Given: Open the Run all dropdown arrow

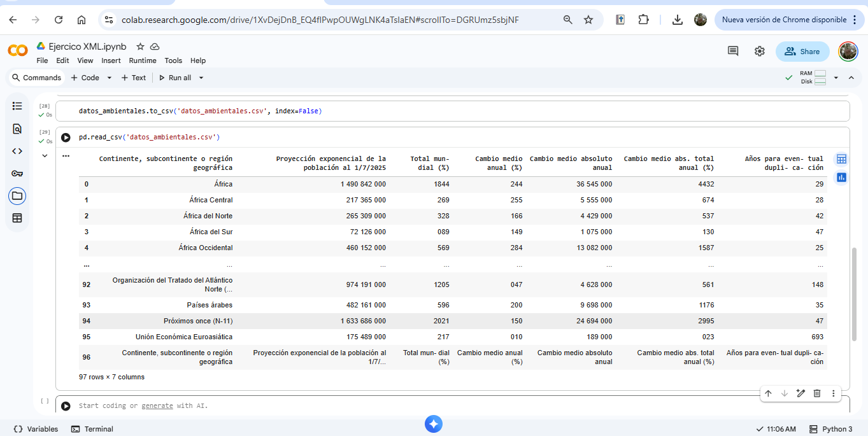Looking at the screenshot, I should coord(201,78).
